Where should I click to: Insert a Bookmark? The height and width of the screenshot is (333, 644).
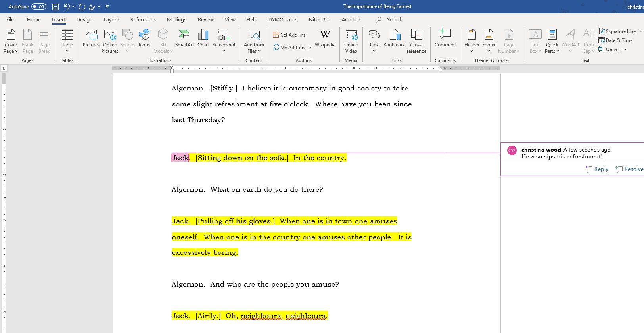[x=394, y=38]
